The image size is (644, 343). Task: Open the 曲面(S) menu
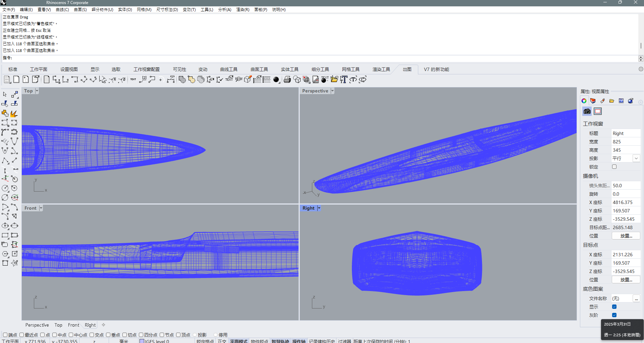pos(80,10)
